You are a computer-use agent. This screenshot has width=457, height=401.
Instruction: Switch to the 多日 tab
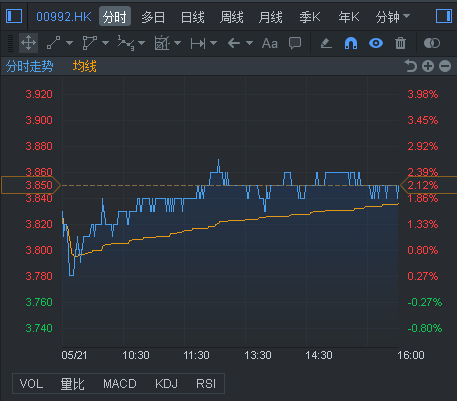coord(153,17)
